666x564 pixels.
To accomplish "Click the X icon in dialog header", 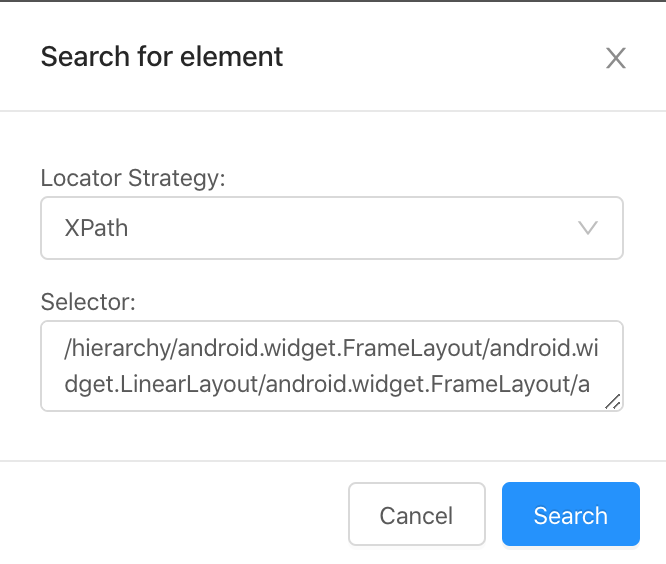I will (616, 58).
